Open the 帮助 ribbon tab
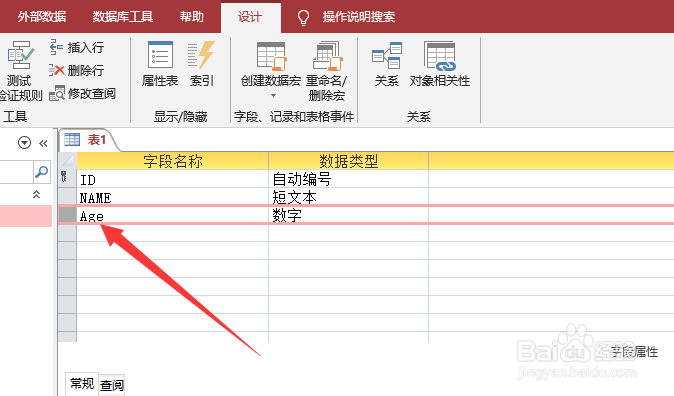 (191, 17)
